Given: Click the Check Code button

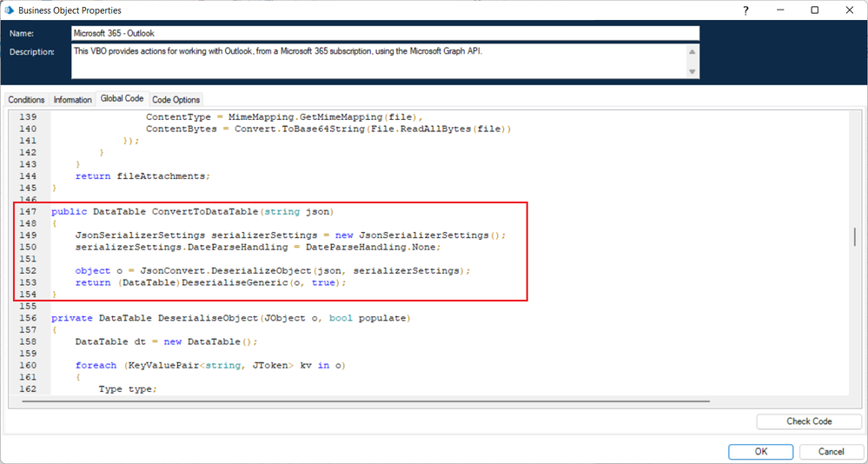Looking at the screenshot, I should 809,421.
